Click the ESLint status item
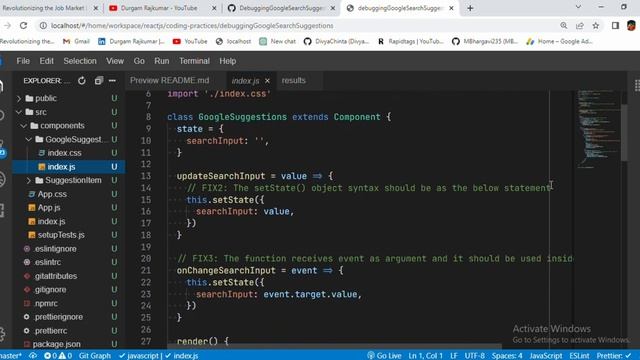The image size is (640, 360). point(579,356)
